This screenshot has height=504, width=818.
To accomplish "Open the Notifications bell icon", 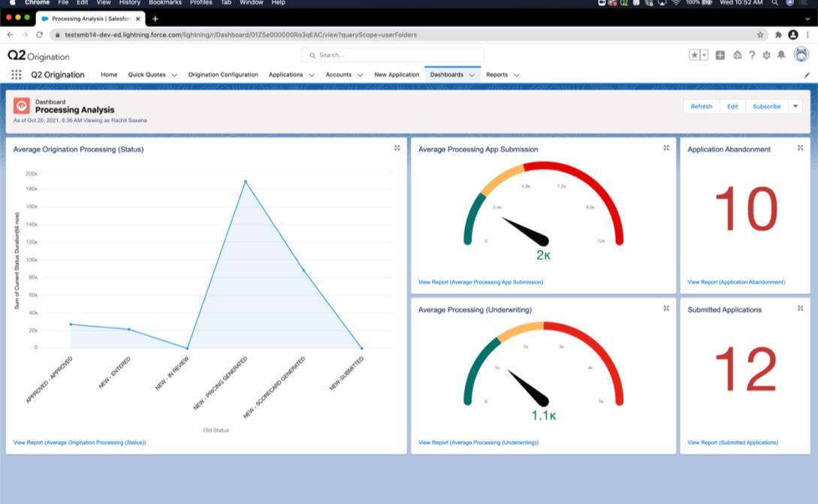I will tap(781, 55).
